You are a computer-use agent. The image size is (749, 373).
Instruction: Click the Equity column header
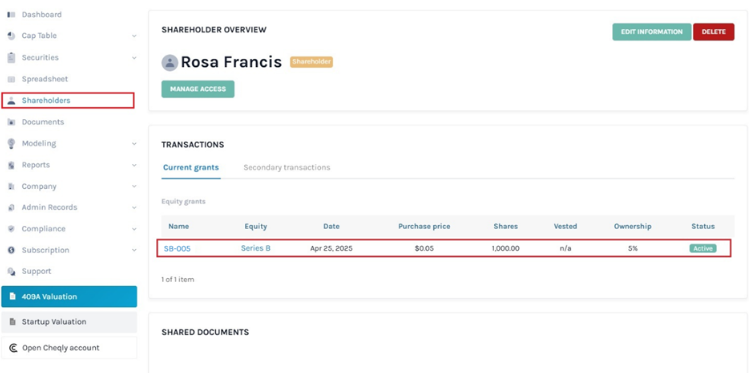click(x=256, y=226)
